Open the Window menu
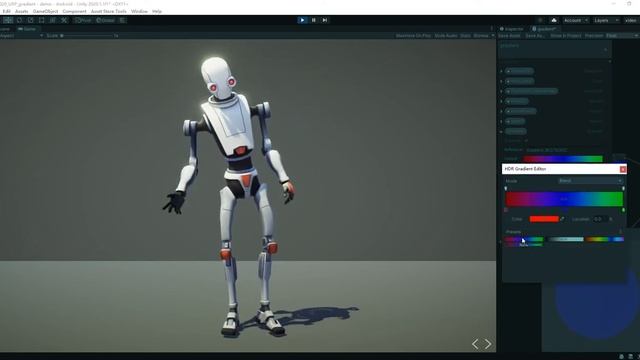Viewport: 640px width, 360px height. [139, 11]
